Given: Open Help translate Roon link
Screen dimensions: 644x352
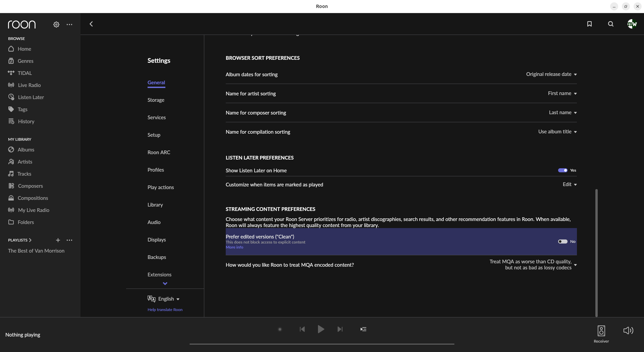Looking at the screenshot, I should (165, 310).
